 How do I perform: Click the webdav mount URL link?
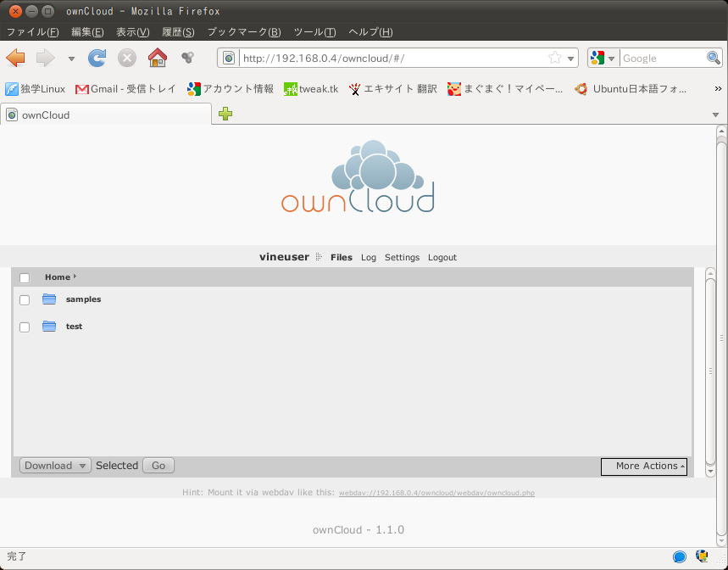coord(437,493)
